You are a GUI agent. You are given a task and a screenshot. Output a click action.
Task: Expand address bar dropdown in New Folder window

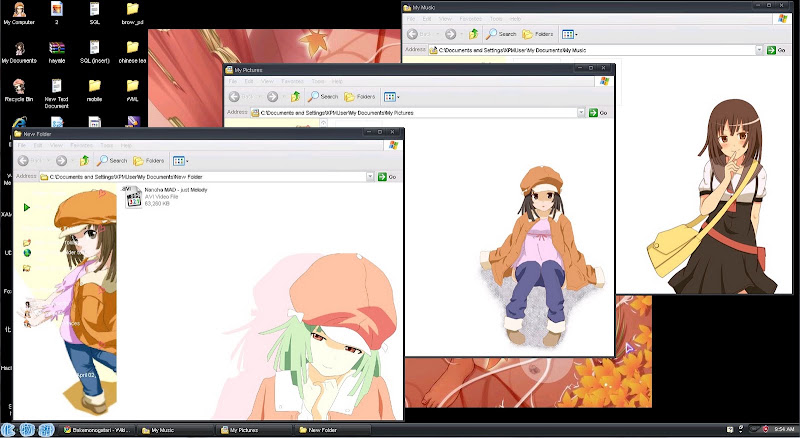coord(370,177)
